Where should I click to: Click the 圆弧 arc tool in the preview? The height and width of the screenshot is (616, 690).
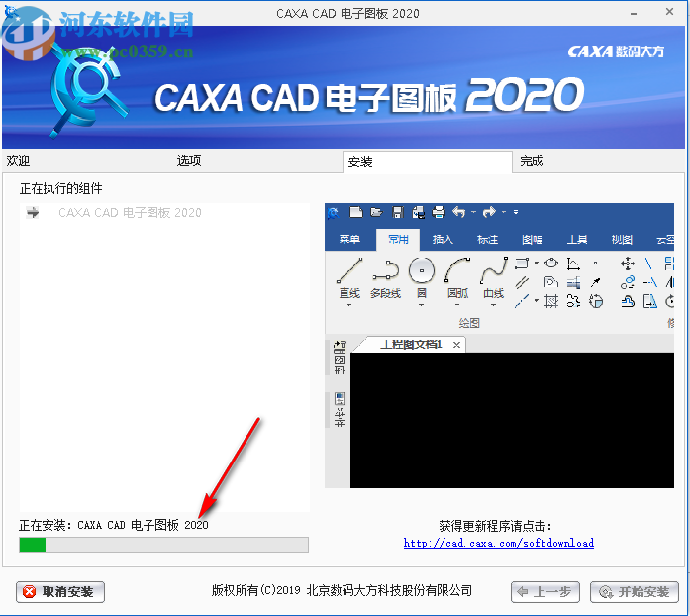click(457, 278)
